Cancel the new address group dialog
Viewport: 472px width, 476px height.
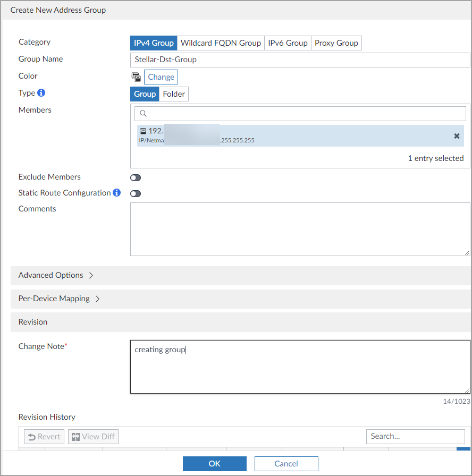(x=286, y=464)
